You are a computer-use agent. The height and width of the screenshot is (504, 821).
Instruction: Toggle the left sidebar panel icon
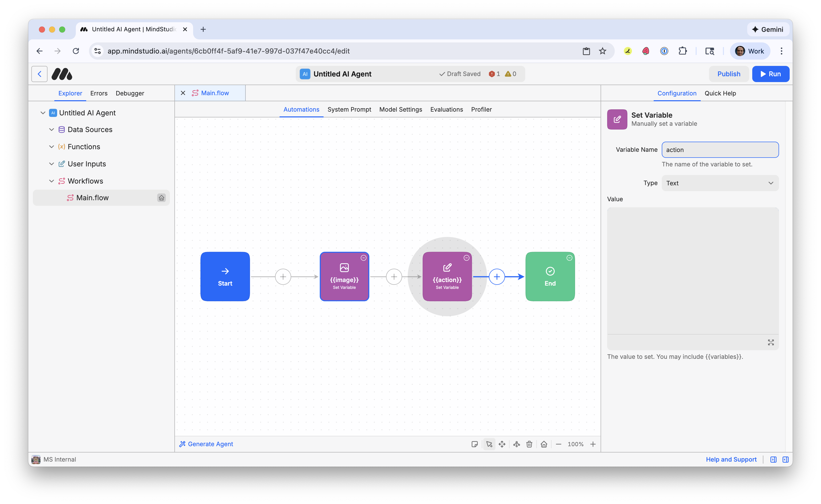(773, 459)
